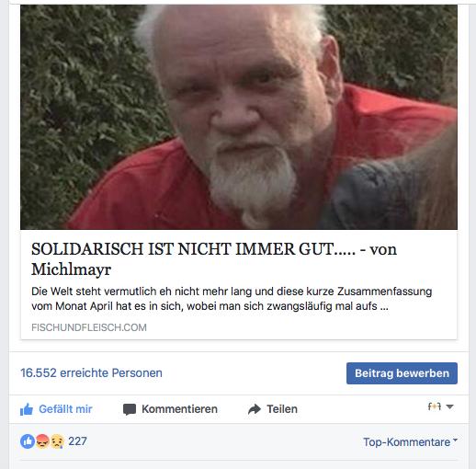Open the 16.552 erreichte Personen link
This screenshot has height=469, width=476.
(x=91, y=373)
